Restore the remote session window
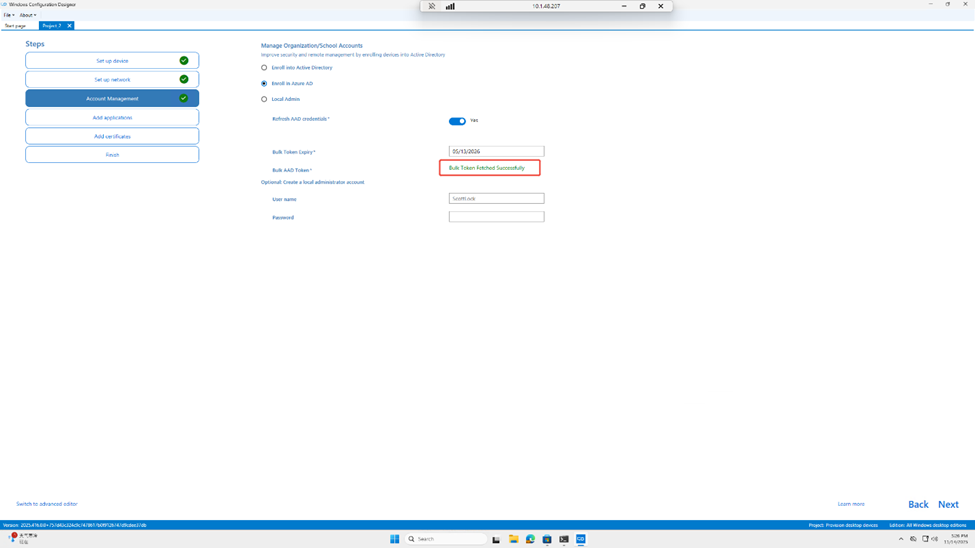 point(642,6)
